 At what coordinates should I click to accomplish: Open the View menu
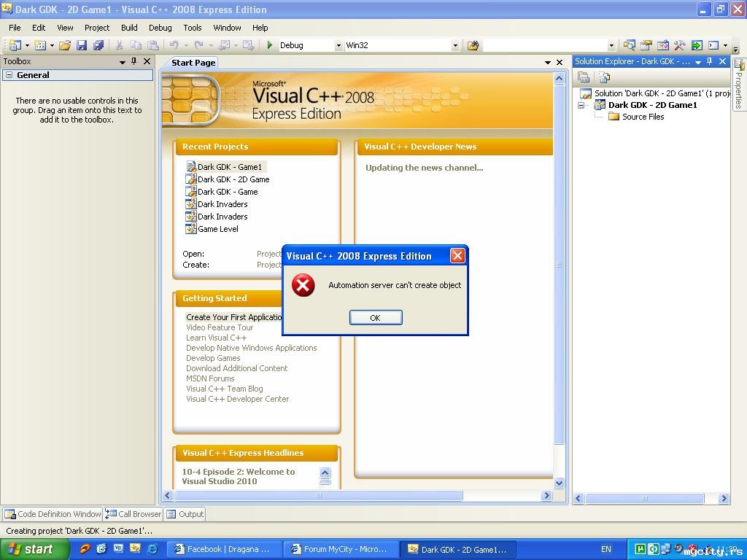[x=65, y=28]
